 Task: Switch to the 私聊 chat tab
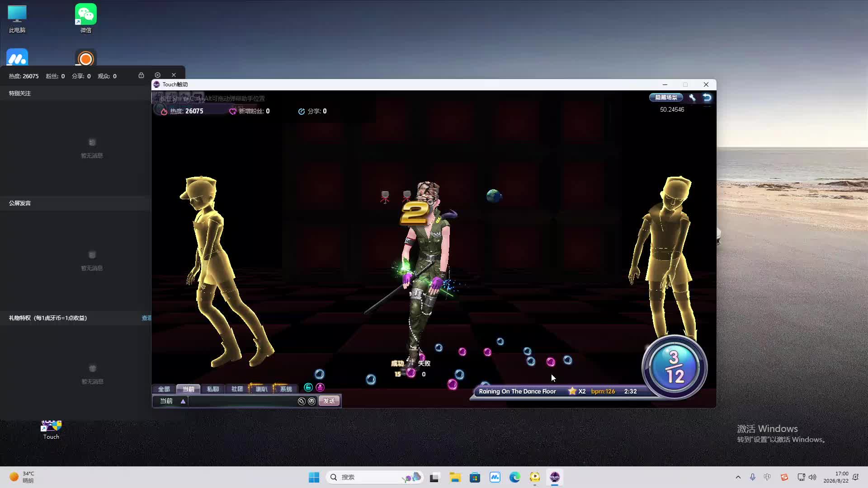coord(212,389)
